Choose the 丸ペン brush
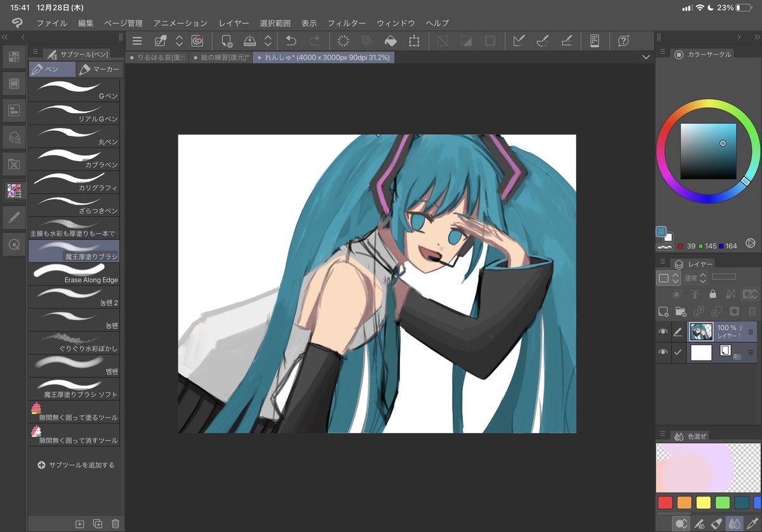The width and height of the screenshot is (762, 532). pos(74,135)
